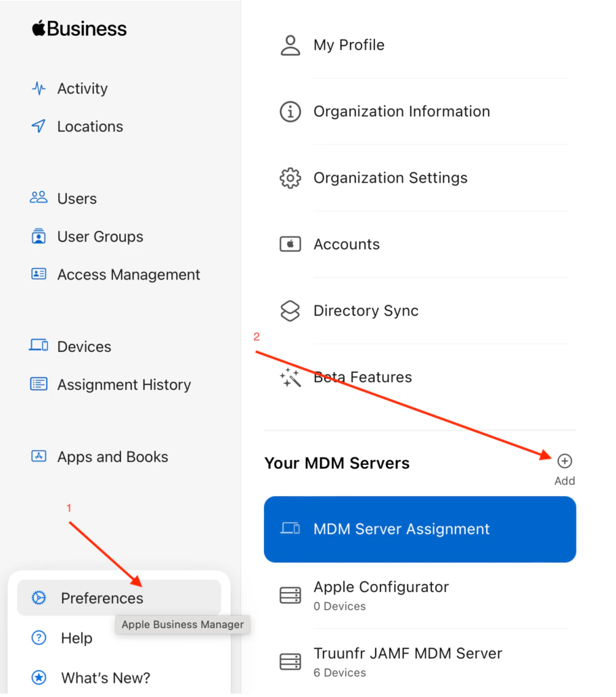Click the Truunfr JAMF server icon
The width and height of the screenshot is (616, 697).
pos(290,661)
